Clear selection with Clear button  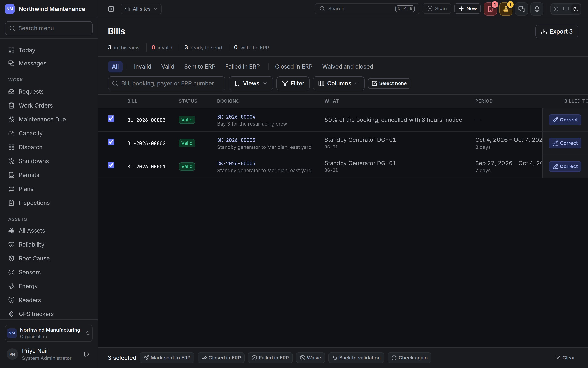click(x=565, y=358)
